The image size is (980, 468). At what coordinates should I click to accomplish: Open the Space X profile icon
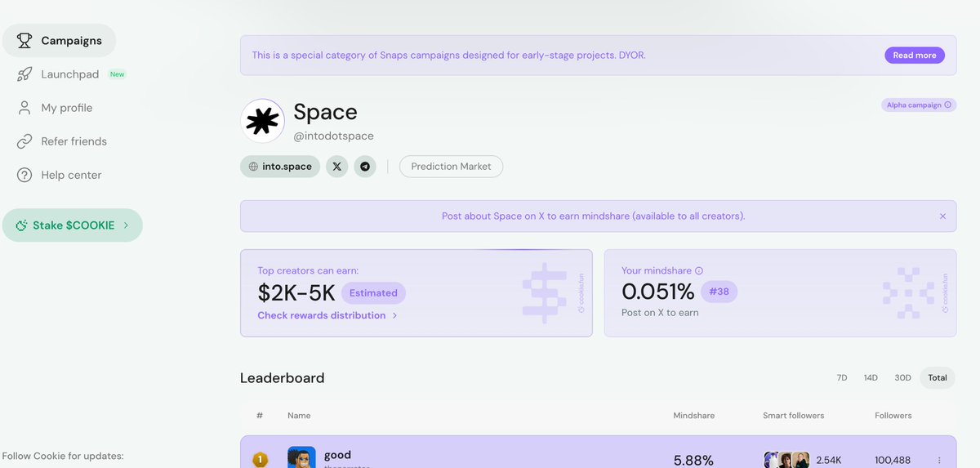pos(337,167)
